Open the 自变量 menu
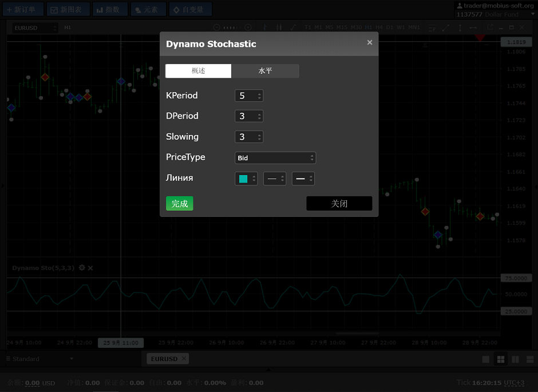This screenshot has width=538, height=392. tap(190, 9)
